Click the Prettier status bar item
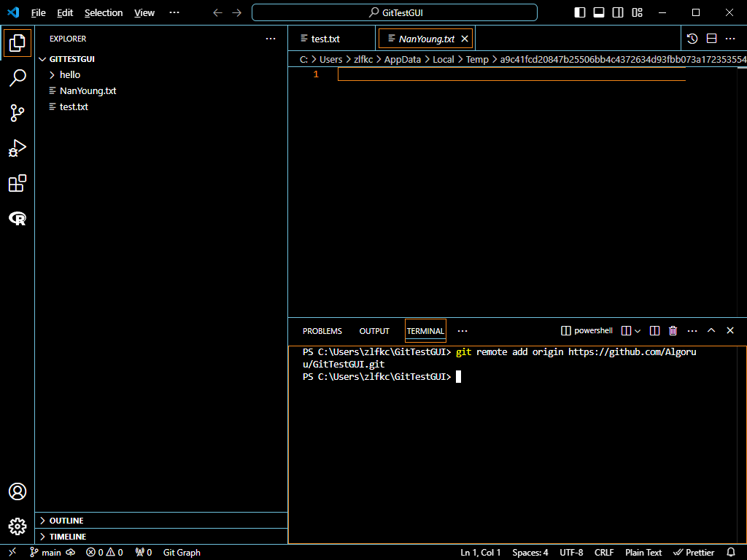747x560 pixels. [x=694, y=553]
